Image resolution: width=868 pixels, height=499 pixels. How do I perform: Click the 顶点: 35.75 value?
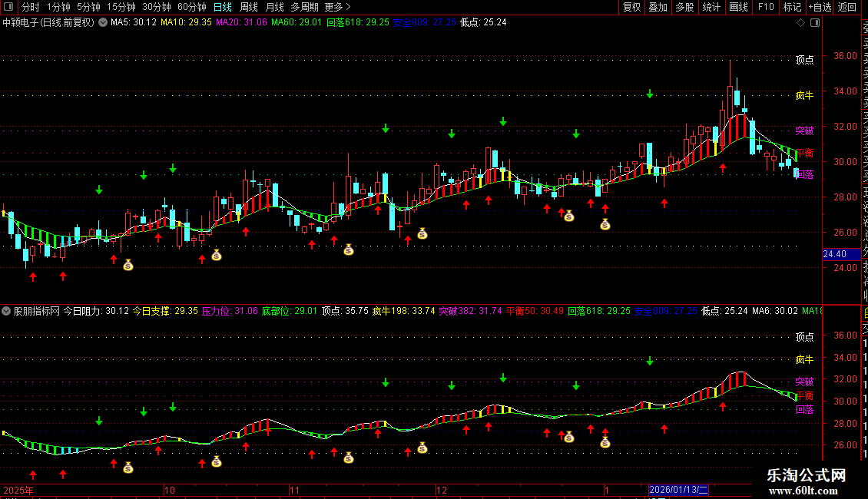pyautogui.click(x=345, y=311)
